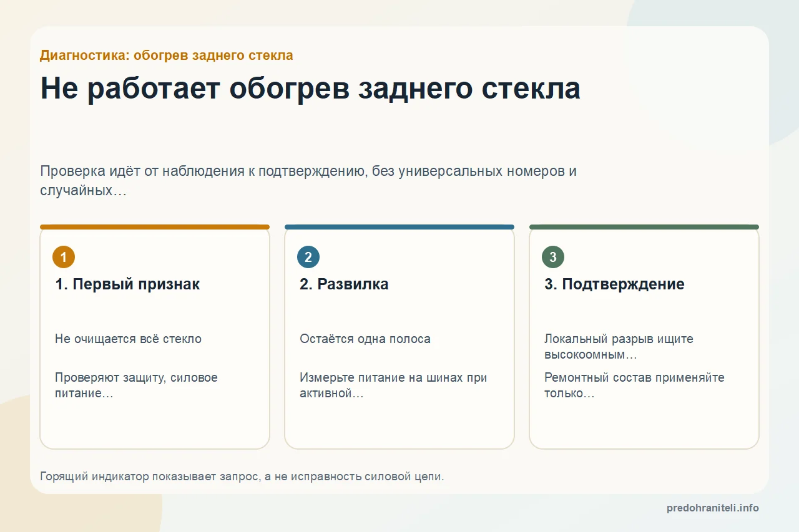Click the main title 'Не работает обогрев заднего стекла'
799x532 pixels.
pyautogui.click(x=310, y=89)
